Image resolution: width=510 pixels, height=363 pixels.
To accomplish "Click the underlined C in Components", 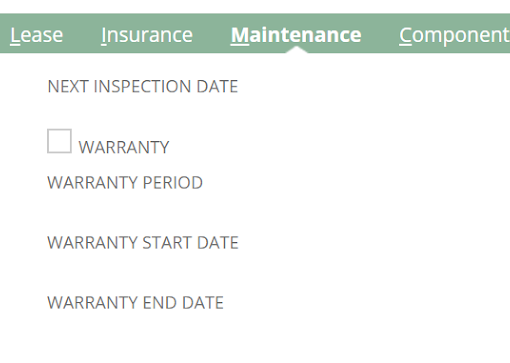I will click(406, 35).
